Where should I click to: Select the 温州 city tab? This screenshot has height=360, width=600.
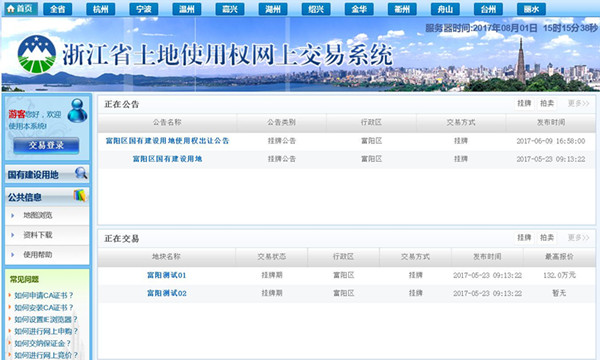187,9
